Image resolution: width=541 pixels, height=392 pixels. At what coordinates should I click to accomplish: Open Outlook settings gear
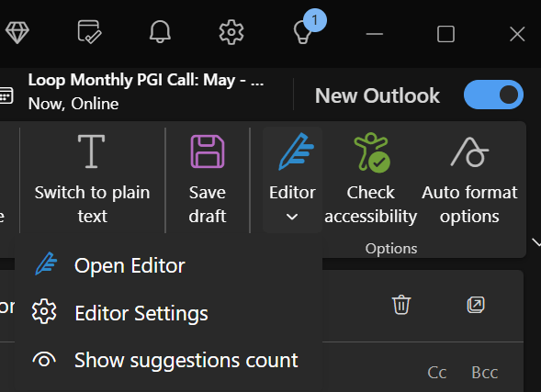click(231, 32)
